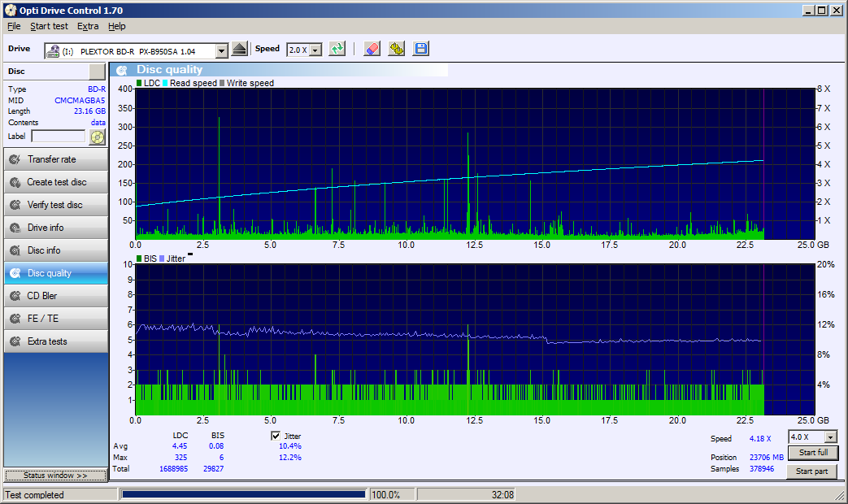
Task: Click the green refresh speed icon
Action: pyautogui.click(x=337, y=50)
